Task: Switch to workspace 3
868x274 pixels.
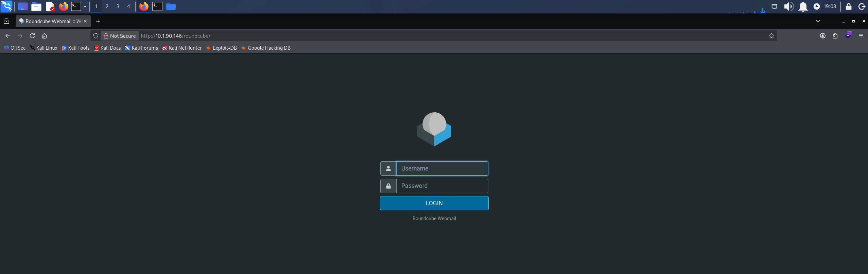Action: click(x=118, y=6)
